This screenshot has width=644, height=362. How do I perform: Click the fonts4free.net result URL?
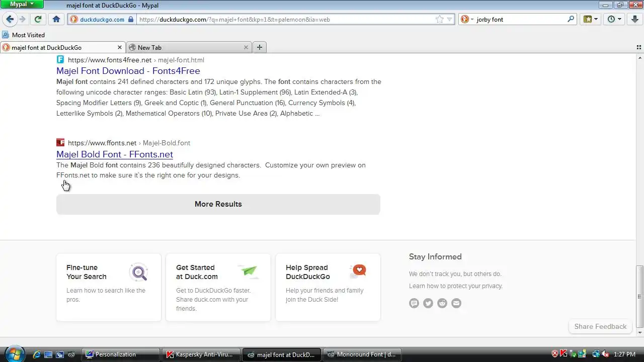[x=136, y=60]
